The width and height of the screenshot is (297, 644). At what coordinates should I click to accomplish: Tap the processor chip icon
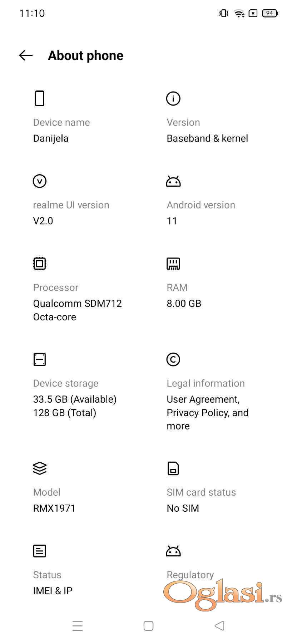tap(40, 264)
